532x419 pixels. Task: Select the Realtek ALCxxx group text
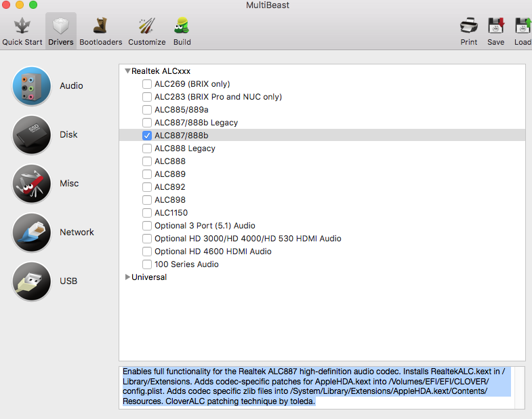[161, 71]
